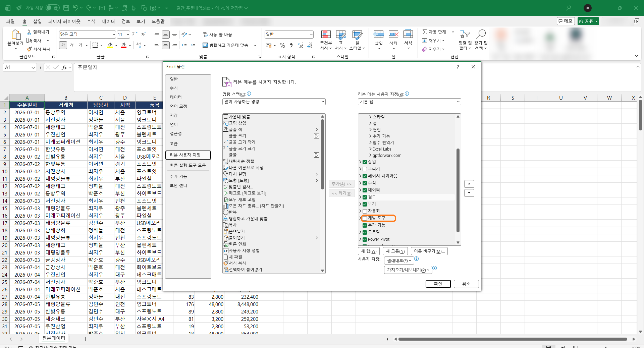Click the 확인 button
The height and width of the screenshot is (348, 644).
tap(438, 284)
